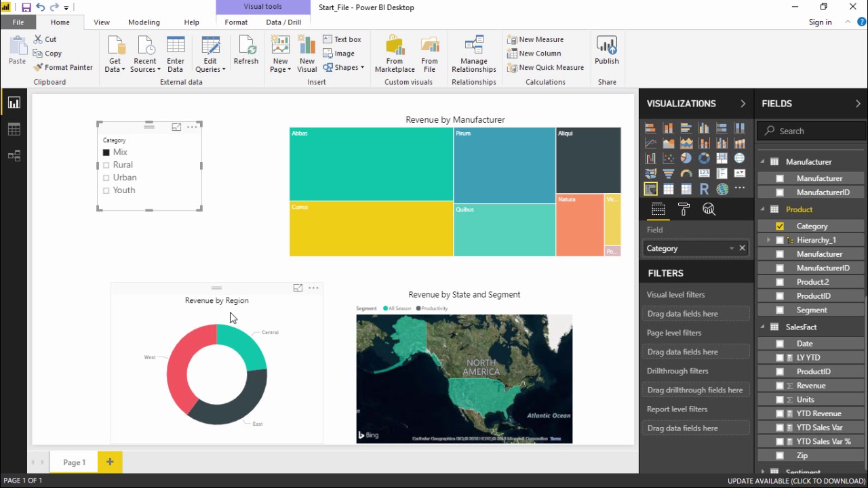Image resolution: width=868 pixels, height=488 pixels.
Task: Click the Sign in link
Action: [x=820, y=22]
